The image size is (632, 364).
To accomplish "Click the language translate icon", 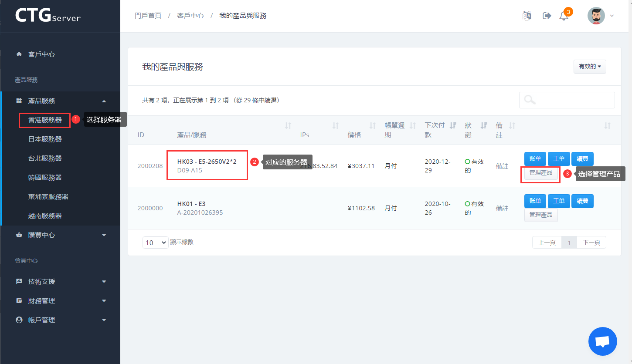I will point(527,16).
